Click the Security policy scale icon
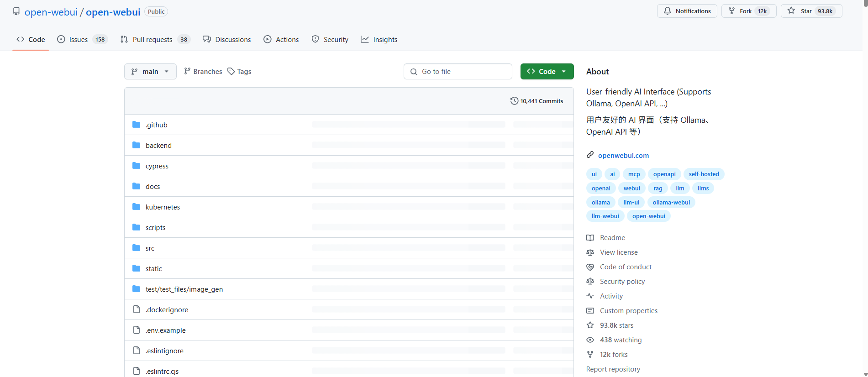Viewport: 868px width, 377px height. click(x=590, y=282)
